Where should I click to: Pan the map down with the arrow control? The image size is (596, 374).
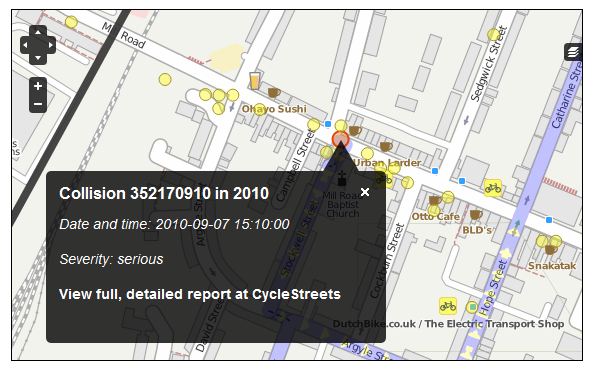[x=38, y=58]
